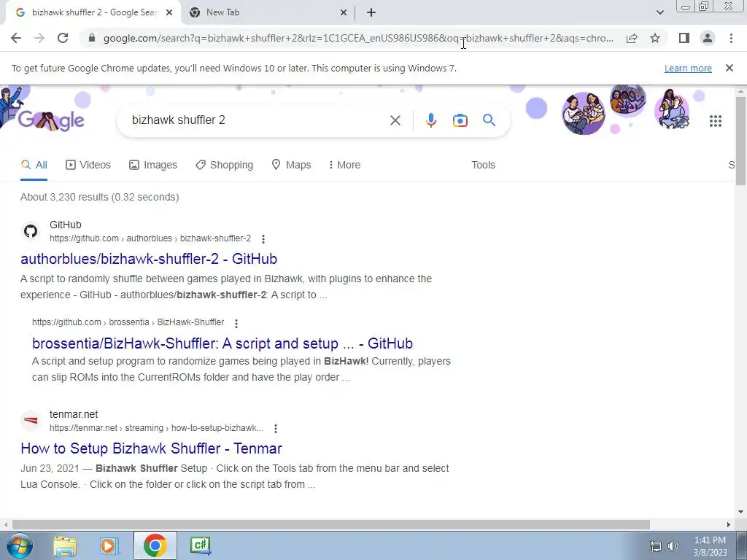Switch to the Videos tab
The width and height of the screenshot is (747, 560).
point(88,165)
